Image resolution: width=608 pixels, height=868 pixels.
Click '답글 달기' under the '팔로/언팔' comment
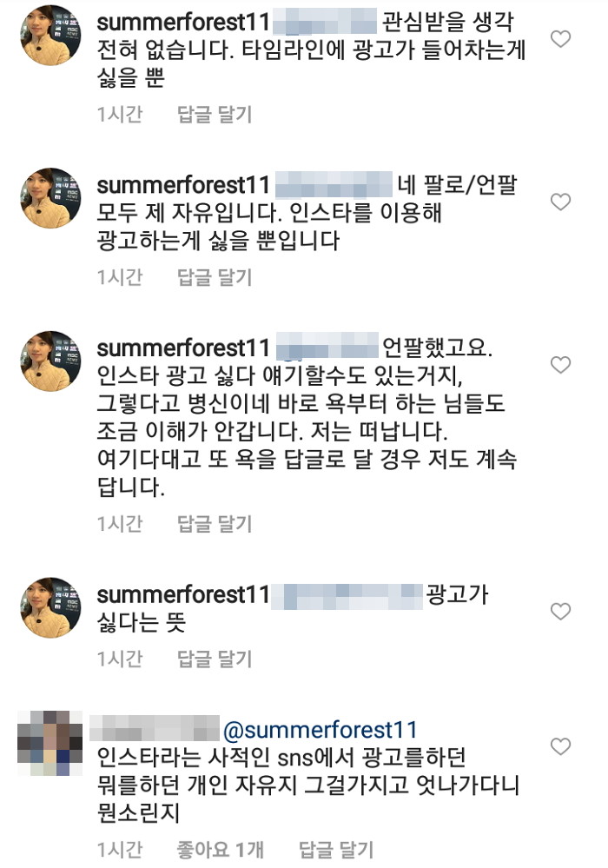[215, 277]
